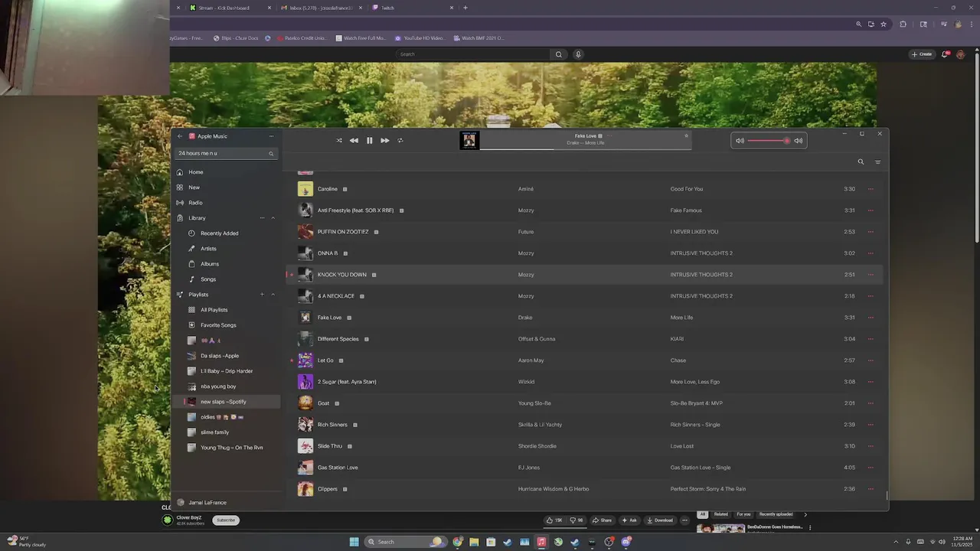
Task: Open more options for KNOCK YOU DOWN
Action: [871, 275]
